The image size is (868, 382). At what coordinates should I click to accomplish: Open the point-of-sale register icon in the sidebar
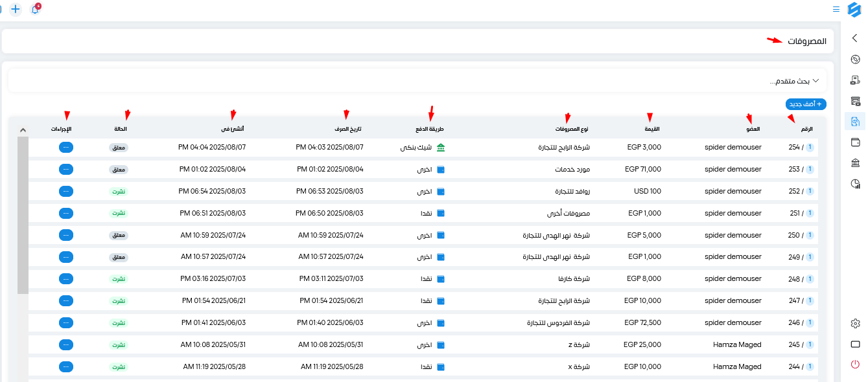(x=855, y=80)
